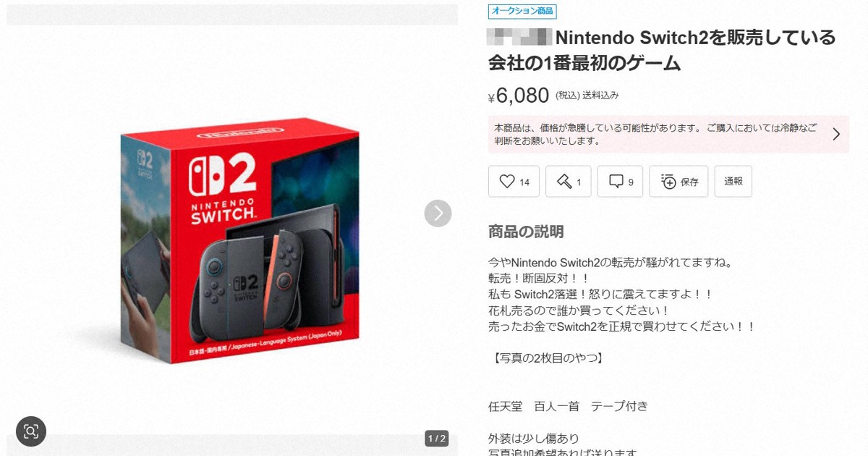Open image search lens icon on photo

pos(31,431)
